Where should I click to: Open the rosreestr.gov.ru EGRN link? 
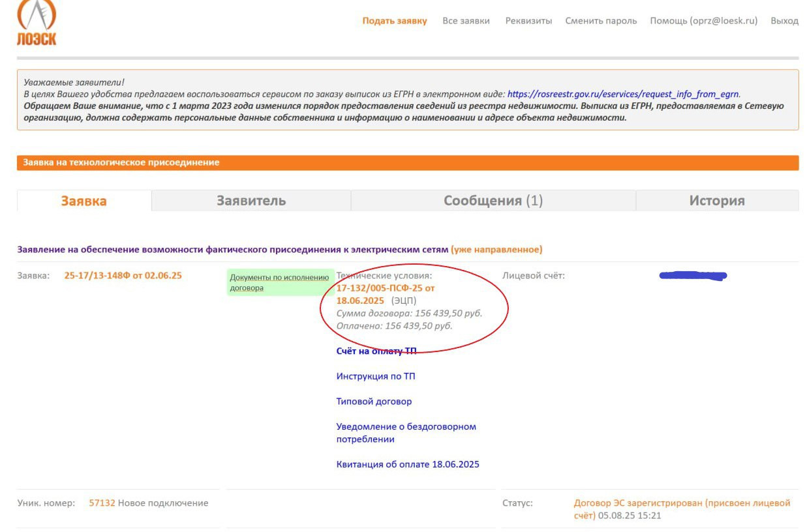click(623, 94)
